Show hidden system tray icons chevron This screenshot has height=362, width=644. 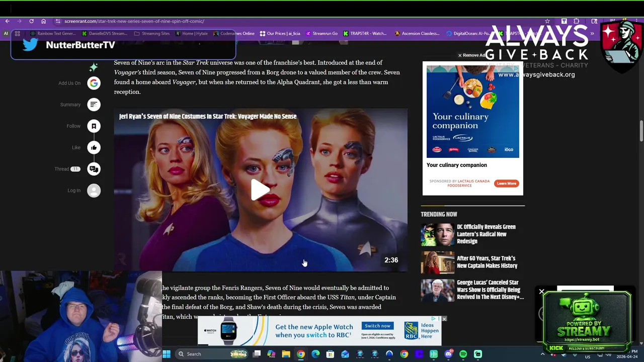tap(542, 354)
